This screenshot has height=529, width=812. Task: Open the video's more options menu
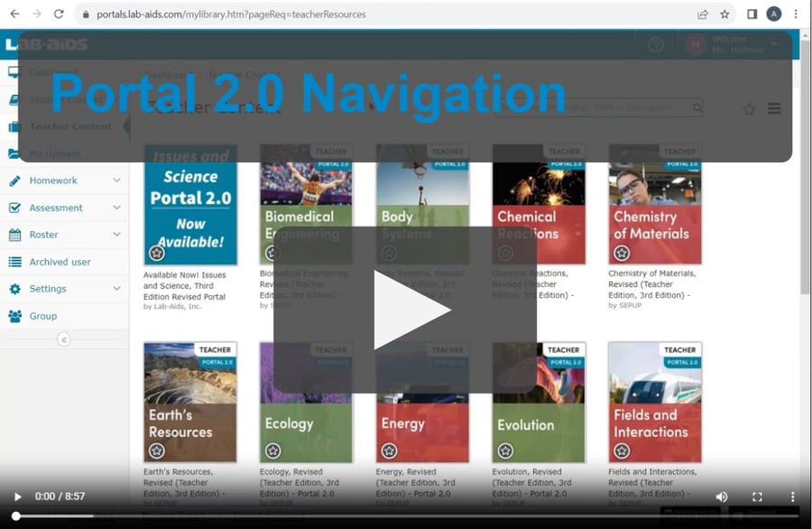click(793, 497)
